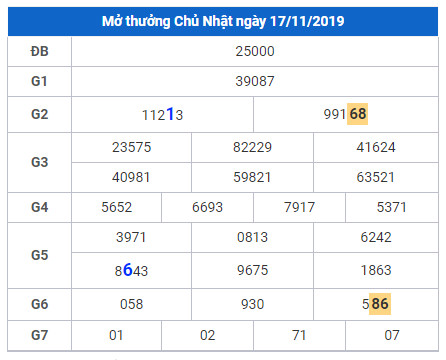446x360 pixels.
Task: Click the G7 number 07
Action: pyautogui.click(x=392, y=335)
